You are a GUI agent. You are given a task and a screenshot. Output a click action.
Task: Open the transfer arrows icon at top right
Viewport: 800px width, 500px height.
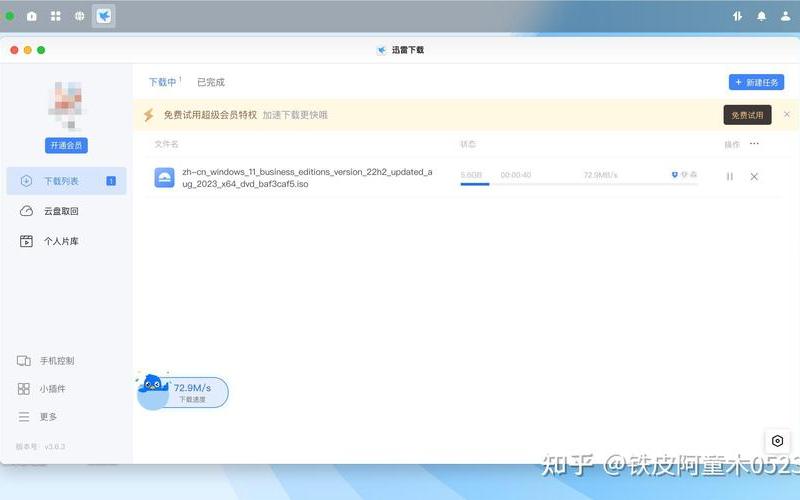(737, 16)
